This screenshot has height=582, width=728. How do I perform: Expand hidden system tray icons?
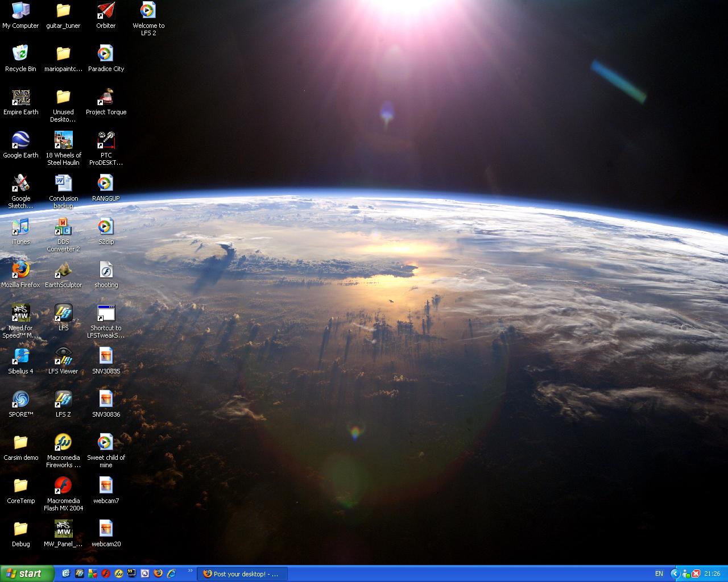(675, 573)
